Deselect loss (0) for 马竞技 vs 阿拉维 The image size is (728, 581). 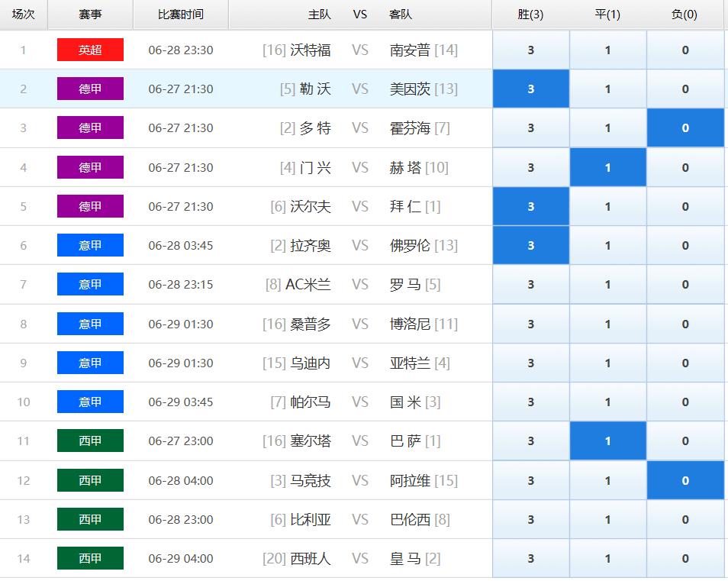point(685,480)
